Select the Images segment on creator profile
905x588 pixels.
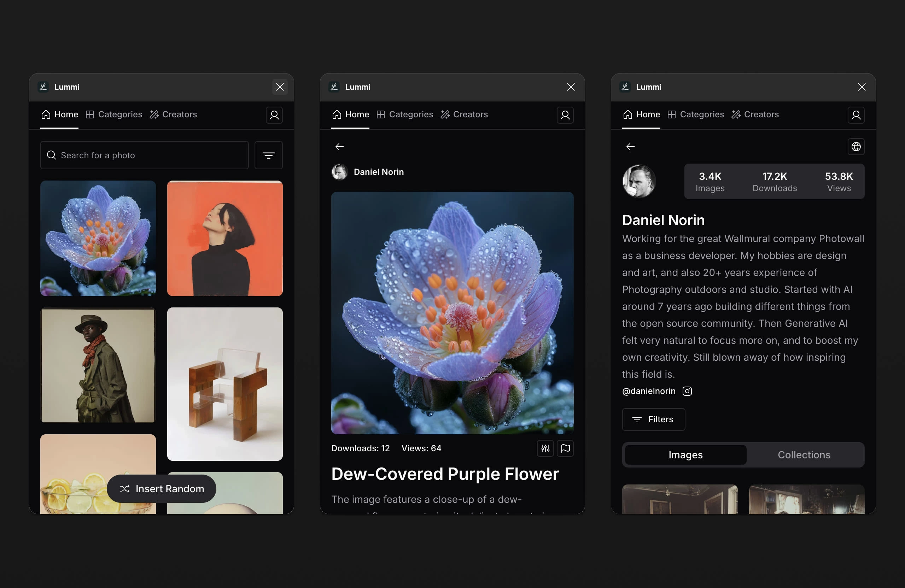coord(685,455)
